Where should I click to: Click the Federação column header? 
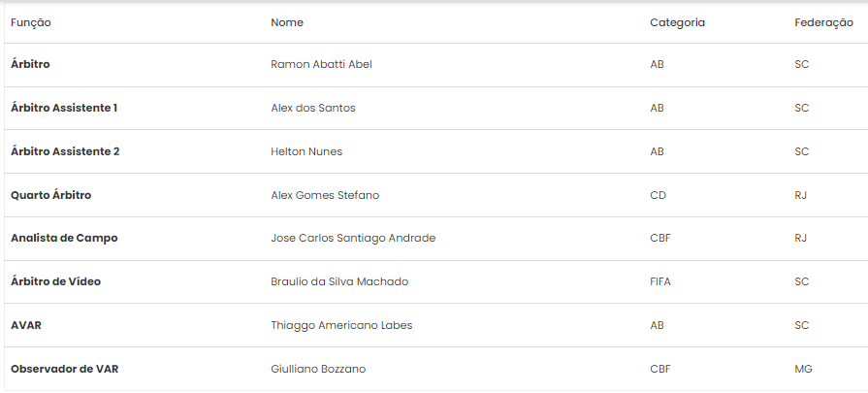pos(823,22)
